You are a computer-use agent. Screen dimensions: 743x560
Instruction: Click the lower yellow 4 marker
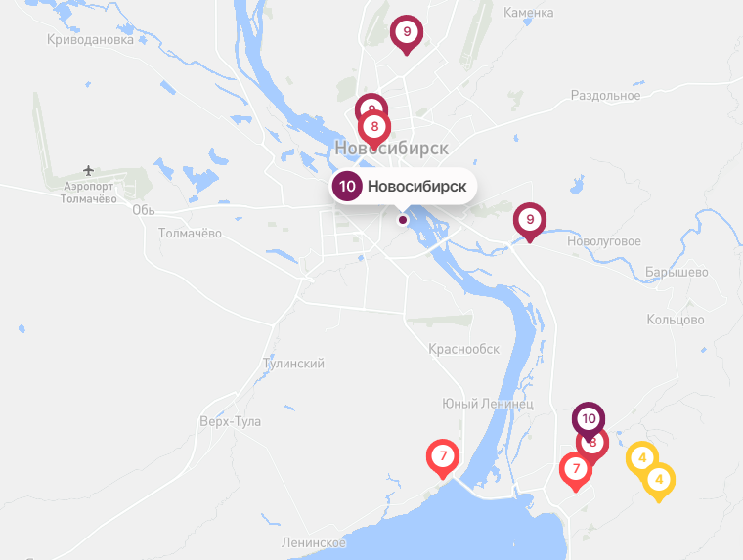pos(659,480)
